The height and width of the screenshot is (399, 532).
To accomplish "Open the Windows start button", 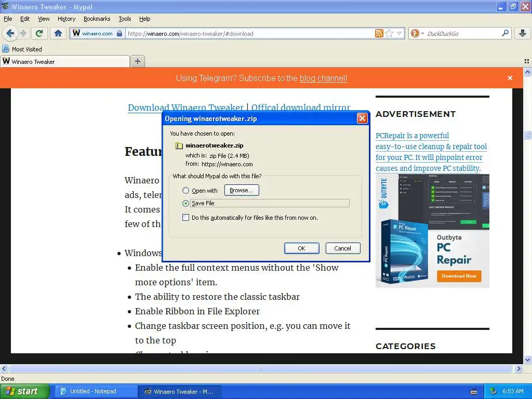I will pyautogui.click(x=25, y=391).
